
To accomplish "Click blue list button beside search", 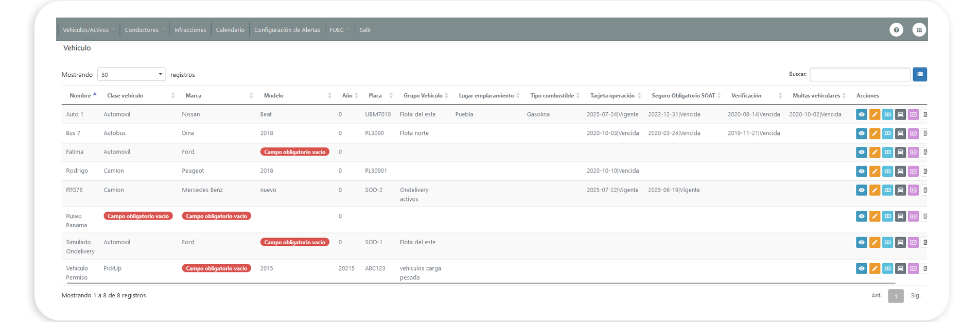I will [x=920, y=74].
